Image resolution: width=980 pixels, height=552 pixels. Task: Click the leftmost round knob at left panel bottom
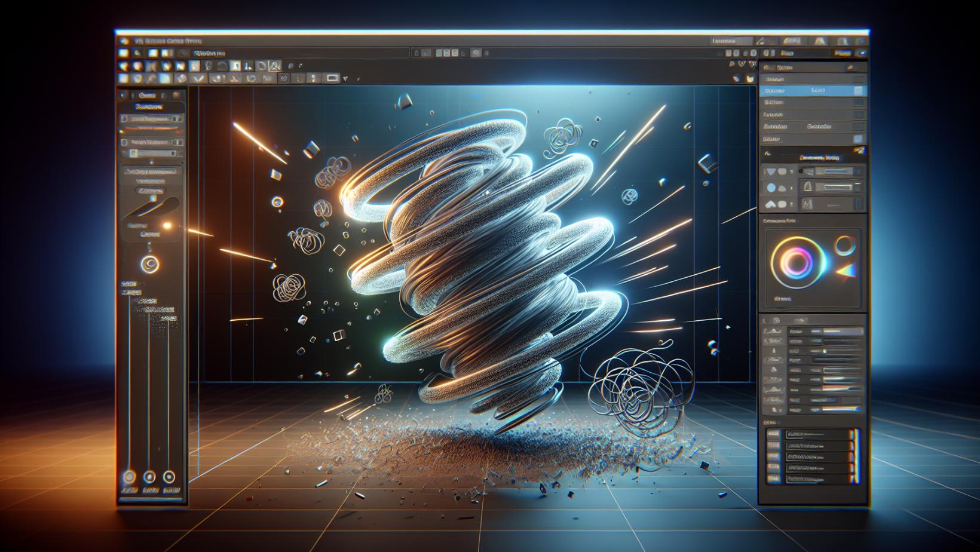tap(129, 477)
